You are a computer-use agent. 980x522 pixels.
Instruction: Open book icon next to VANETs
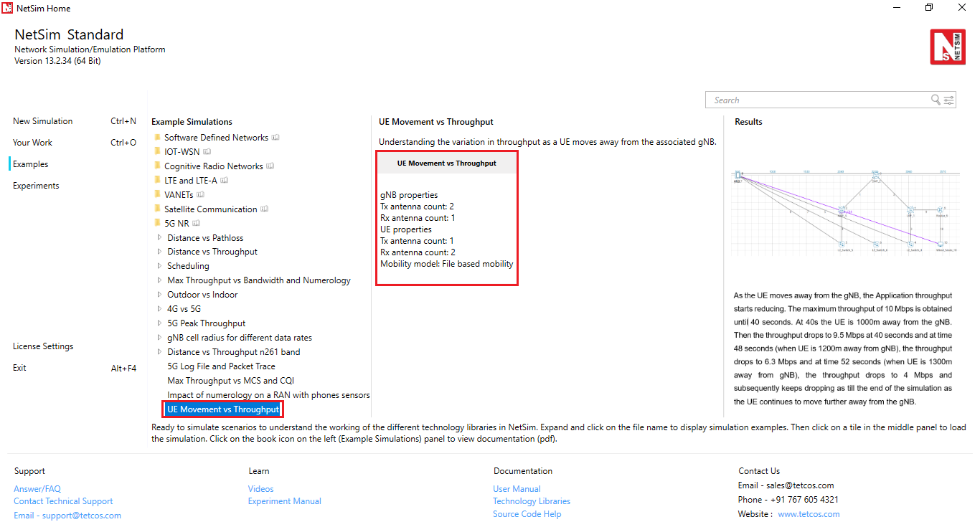[x=201, y=195]
